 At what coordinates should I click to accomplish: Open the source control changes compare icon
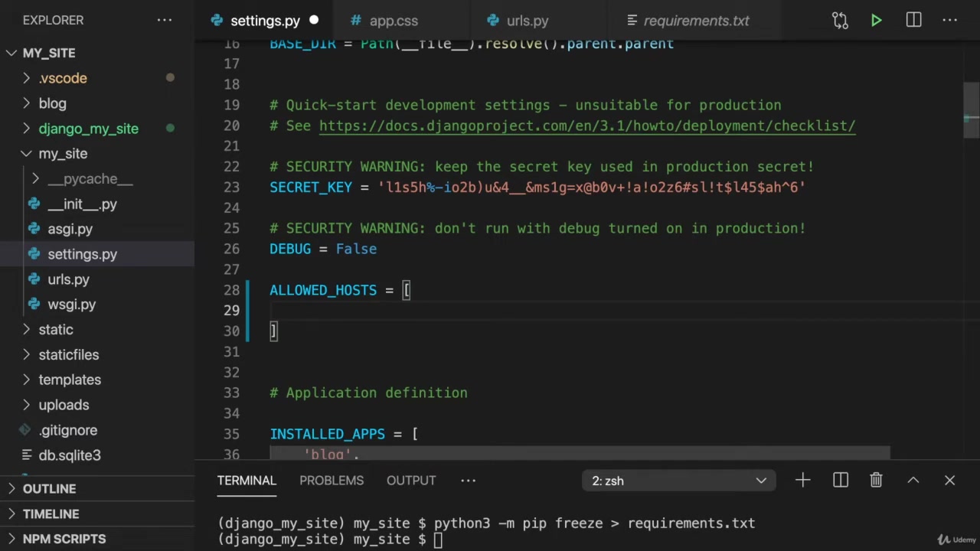click(840, 21)
